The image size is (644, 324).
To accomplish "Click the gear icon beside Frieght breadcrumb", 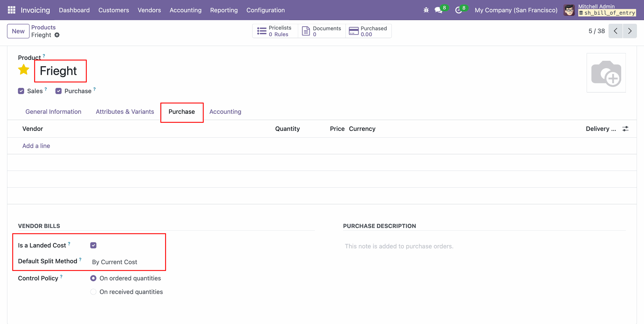I will (57, 35).
